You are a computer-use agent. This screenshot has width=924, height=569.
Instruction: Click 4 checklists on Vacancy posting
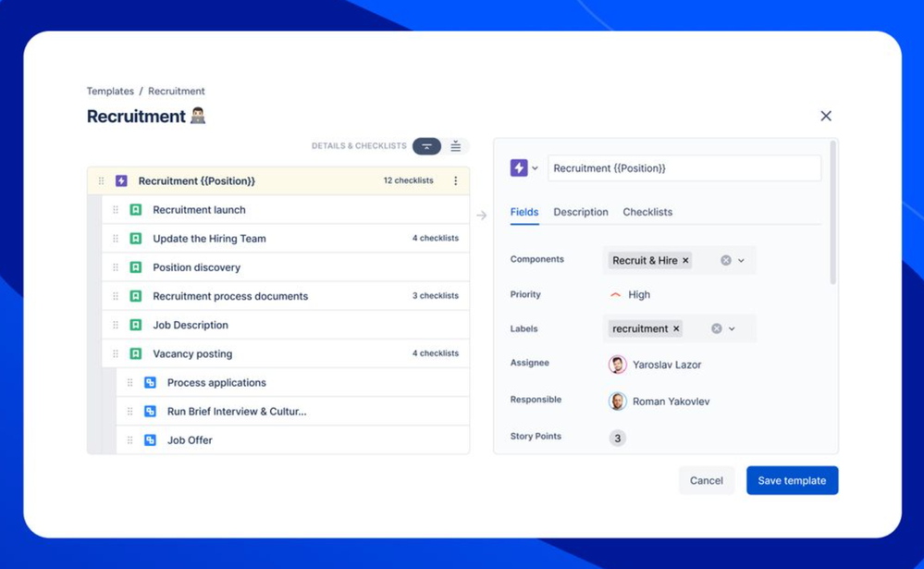tap(436, 353)
